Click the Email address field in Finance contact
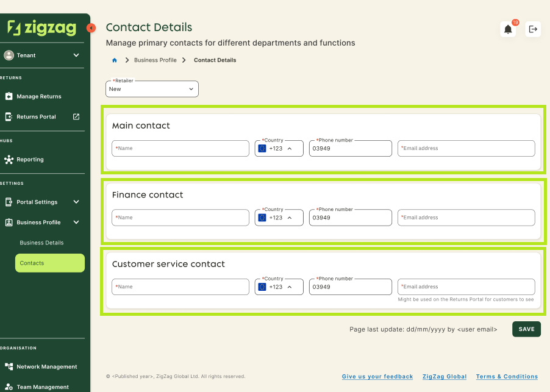550x392 pixels. 466,217
